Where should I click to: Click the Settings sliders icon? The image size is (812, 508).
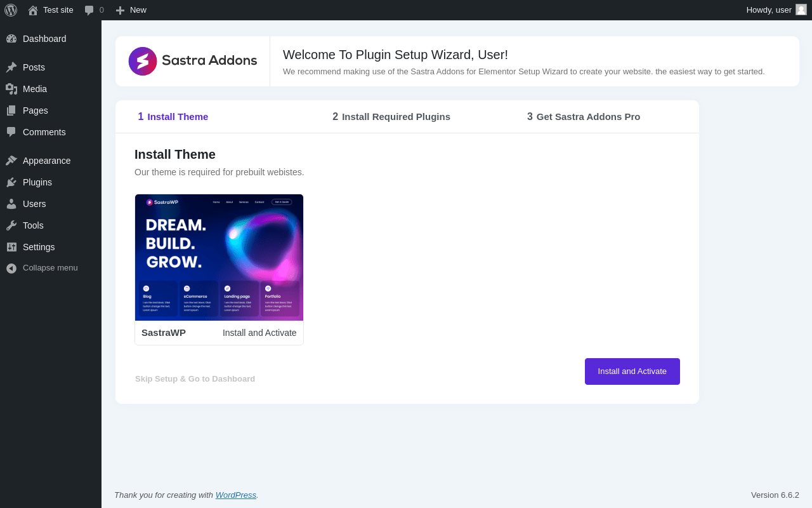11,247
